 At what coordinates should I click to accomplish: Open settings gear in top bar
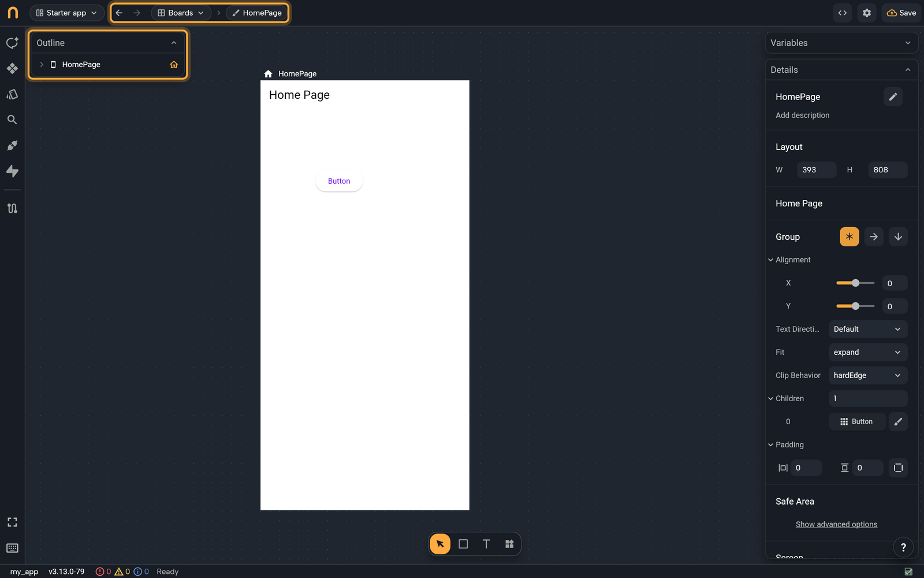pos(867,13)
